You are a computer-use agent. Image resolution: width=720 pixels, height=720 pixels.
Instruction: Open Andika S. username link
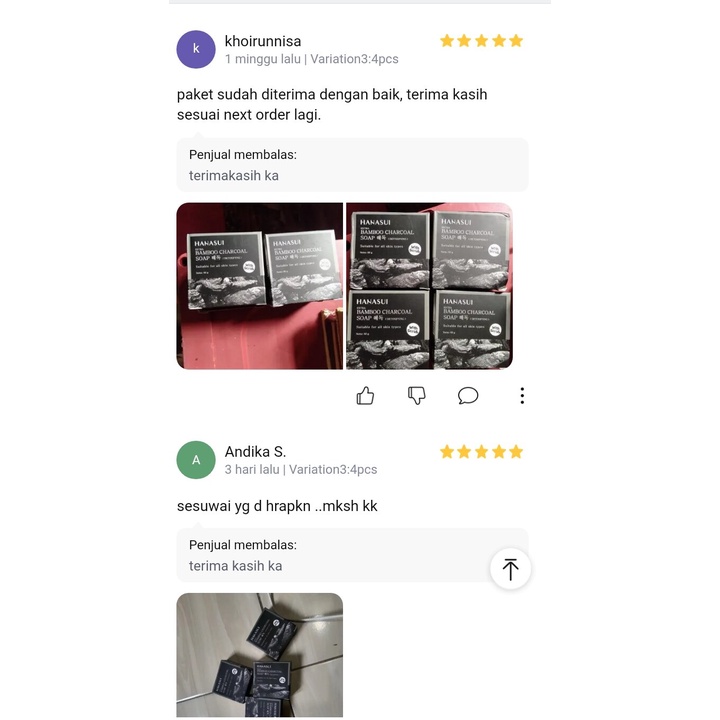point(255,452)
